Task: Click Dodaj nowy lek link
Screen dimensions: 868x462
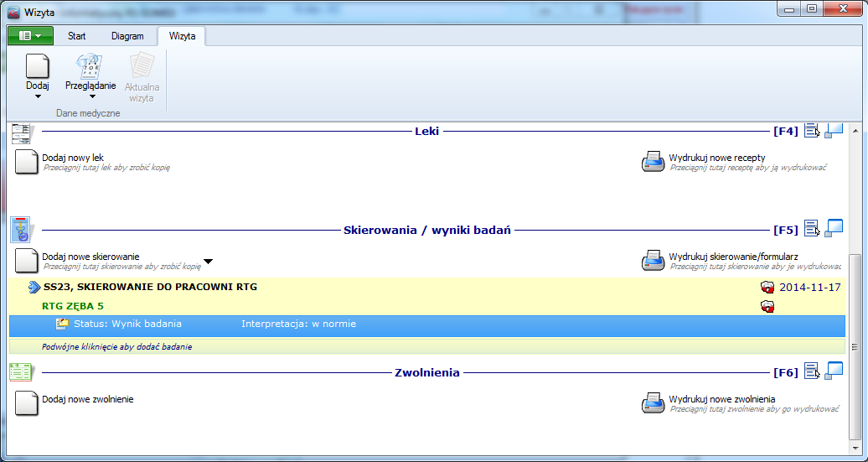Action: tap(73, 158)
